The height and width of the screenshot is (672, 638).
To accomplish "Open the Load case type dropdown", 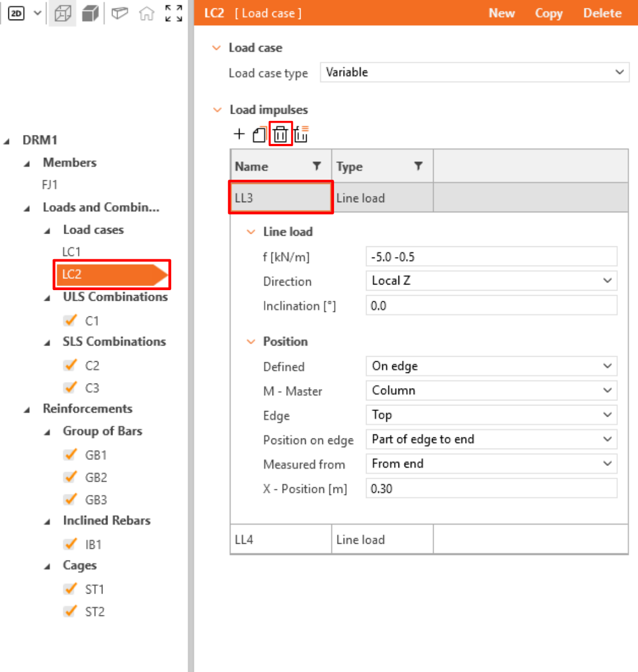I will (x=475, y=72).
